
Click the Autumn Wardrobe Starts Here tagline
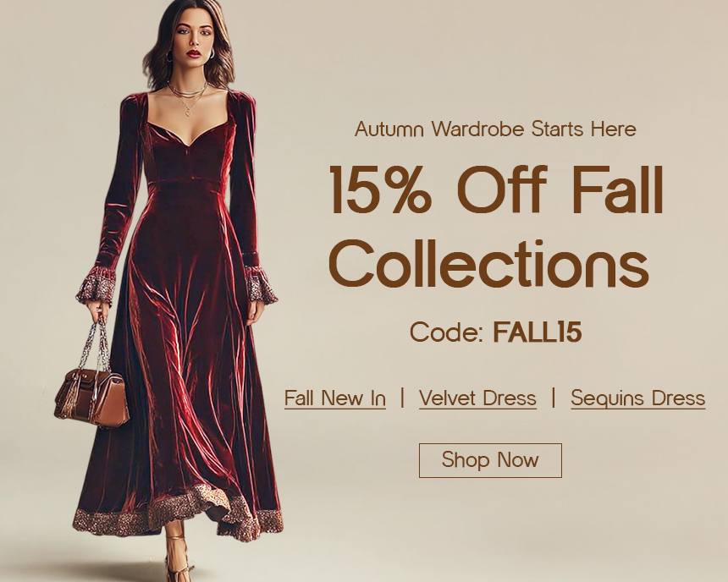click(495, 129)
